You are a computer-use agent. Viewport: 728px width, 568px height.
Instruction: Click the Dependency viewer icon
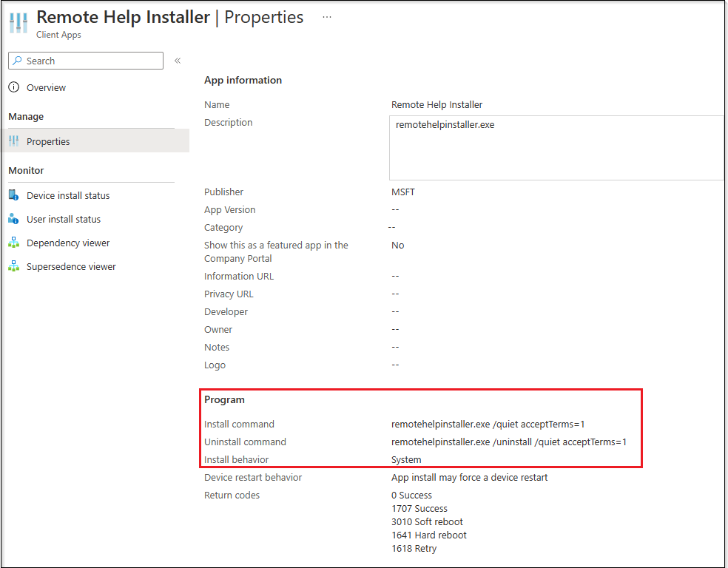click(14, 243)
